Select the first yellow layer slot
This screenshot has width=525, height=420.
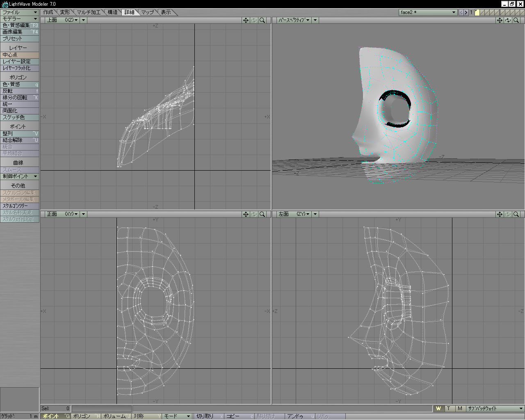point(477,12)
